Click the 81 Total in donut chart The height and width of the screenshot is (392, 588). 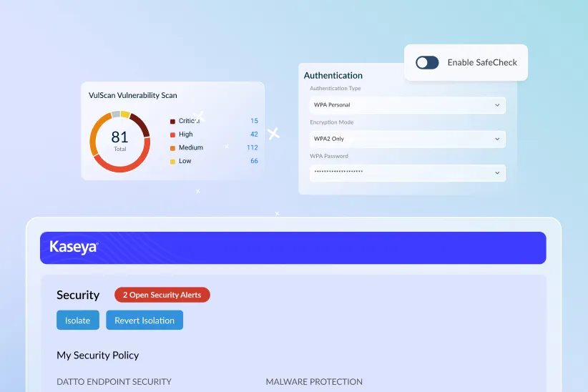click(x=119, y=139)
